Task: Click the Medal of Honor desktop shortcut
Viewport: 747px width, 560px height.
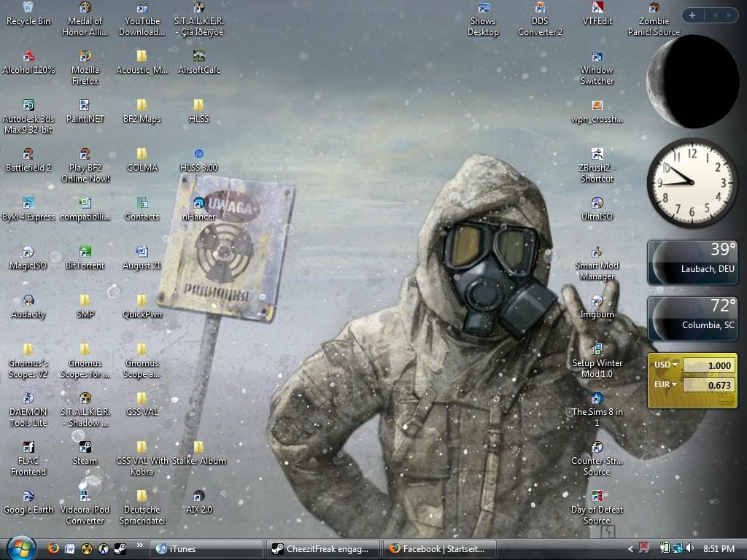Action: tap(85, 19)
